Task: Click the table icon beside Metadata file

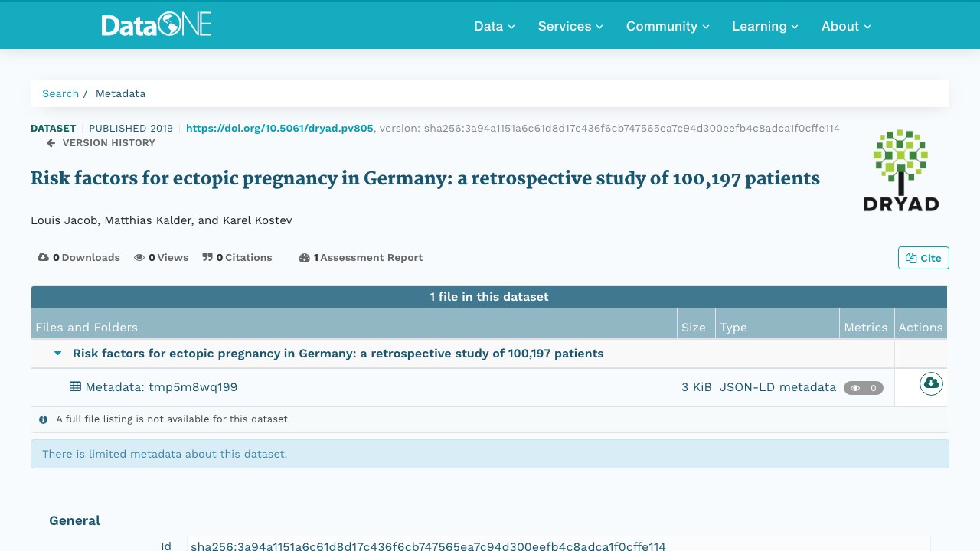Action: [x=75, y=386]
